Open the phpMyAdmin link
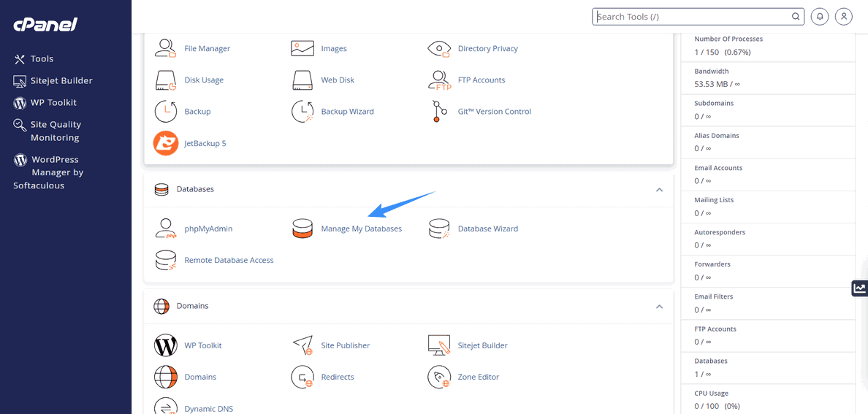Screen dimensions: 868x414 pyautogui.click(x=208, y=229)
